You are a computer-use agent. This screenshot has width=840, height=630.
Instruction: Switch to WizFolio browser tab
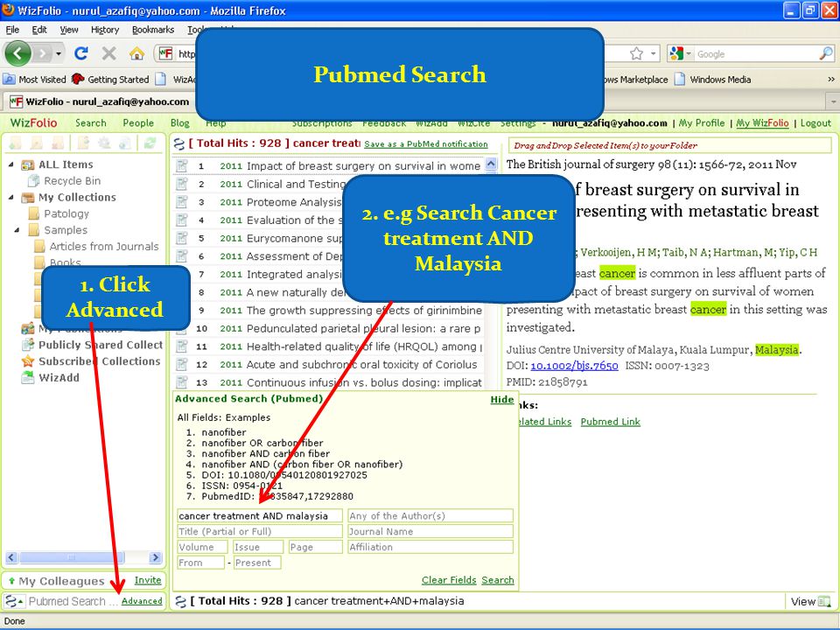(x=99, y=101)
